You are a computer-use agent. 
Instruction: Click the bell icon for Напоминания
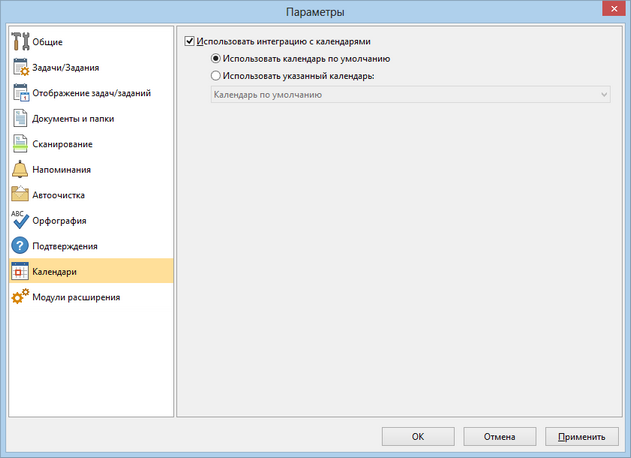click(x=20, y=169)
